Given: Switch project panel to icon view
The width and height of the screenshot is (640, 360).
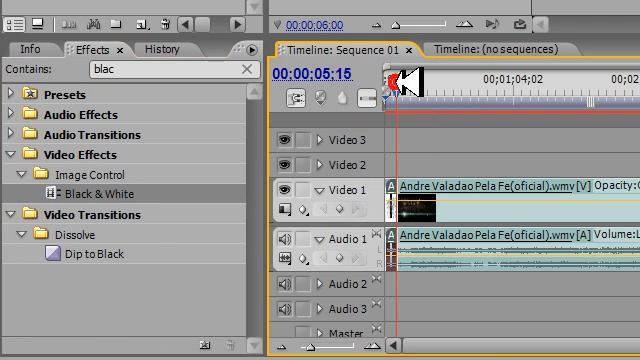Looking at the screenshot, I should 38,24.
